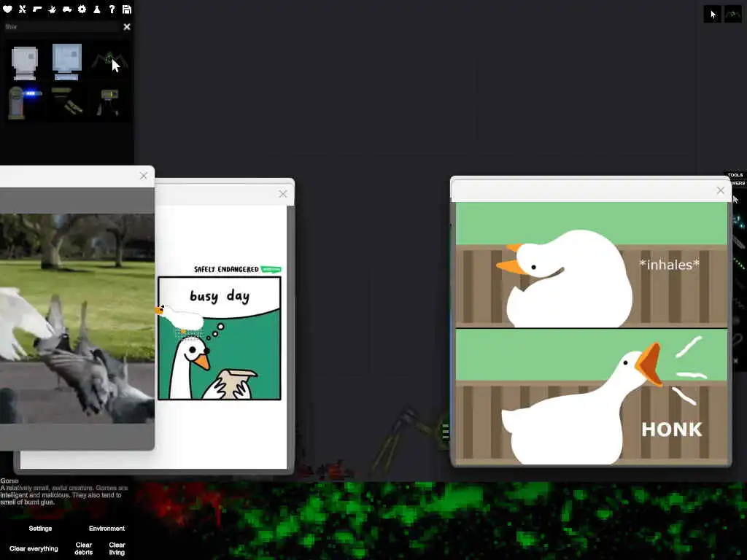Open the Vehicles category (car icon)
The image size is (747, 560).
tap(67, 9)
